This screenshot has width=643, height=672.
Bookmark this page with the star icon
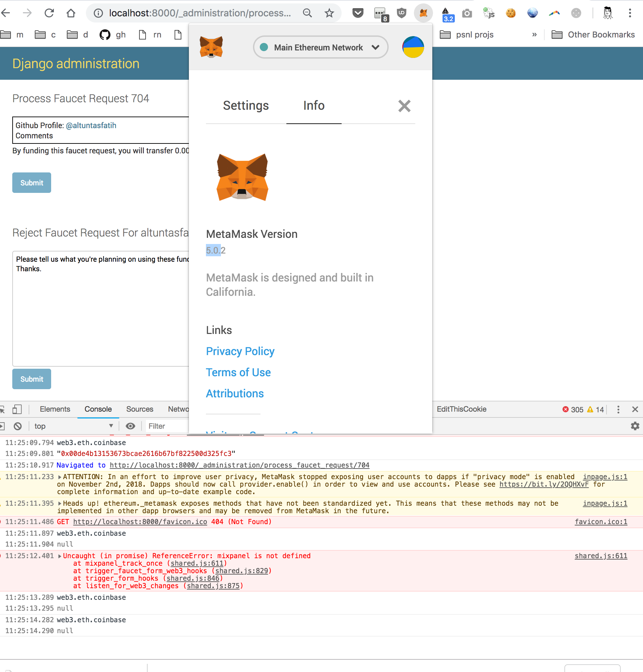coord(329,13)
